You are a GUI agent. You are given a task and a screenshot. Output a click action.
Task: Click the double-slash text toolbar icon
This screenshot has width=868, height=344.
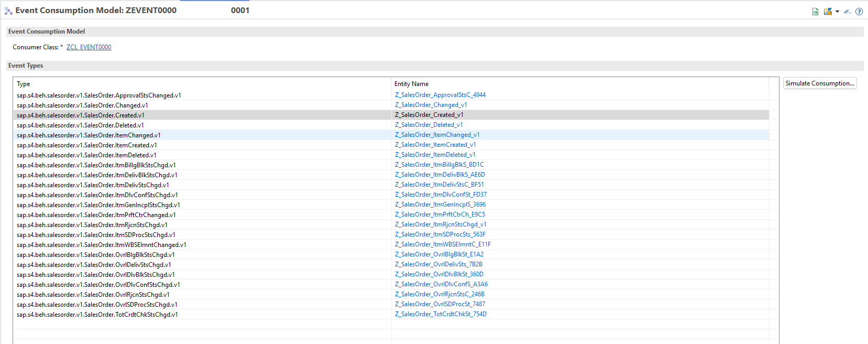point(848,12)
